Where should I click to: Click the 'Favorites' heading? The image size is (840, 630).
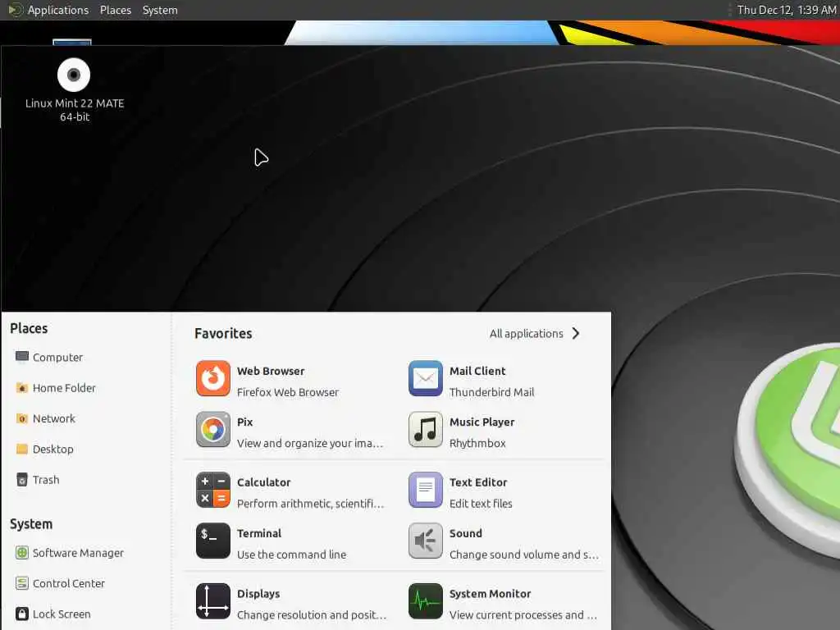click(223, 333)
